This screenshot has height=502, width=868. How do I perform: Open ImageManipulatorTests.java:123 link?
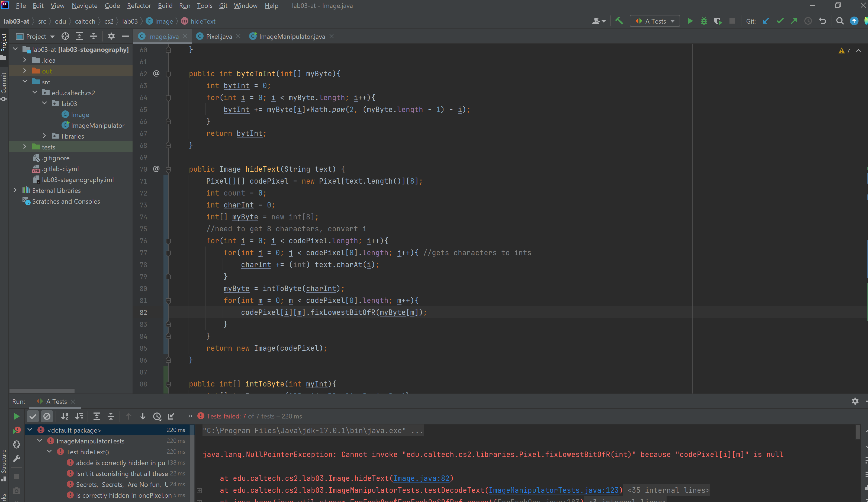(553, 490)
